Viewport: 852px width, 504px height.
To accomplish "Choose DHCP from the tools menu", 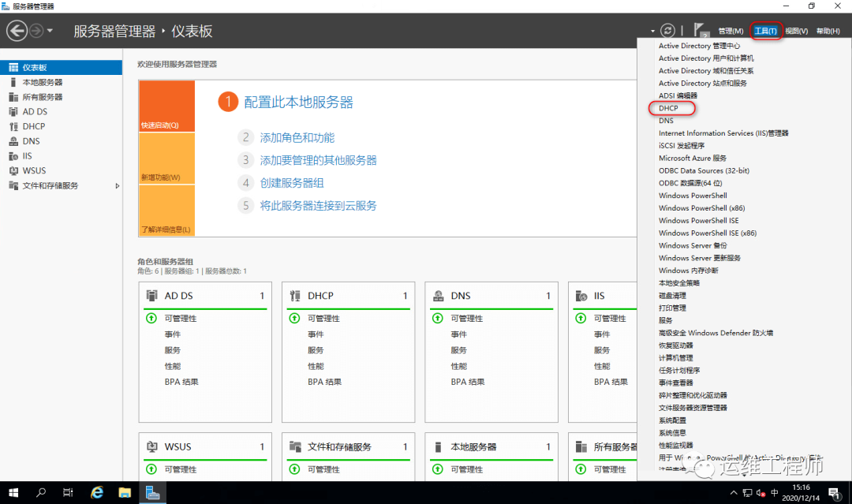I will click(668, 108).
